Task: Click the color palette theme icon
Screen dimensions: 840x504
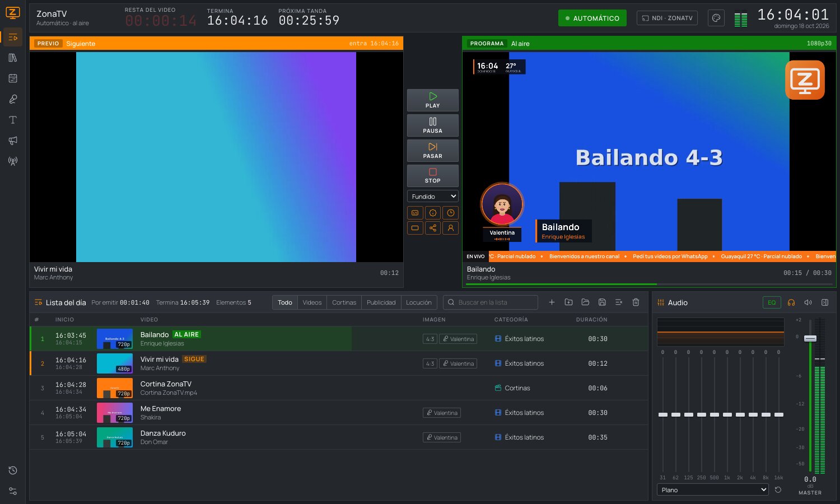Action: [716, 18]
